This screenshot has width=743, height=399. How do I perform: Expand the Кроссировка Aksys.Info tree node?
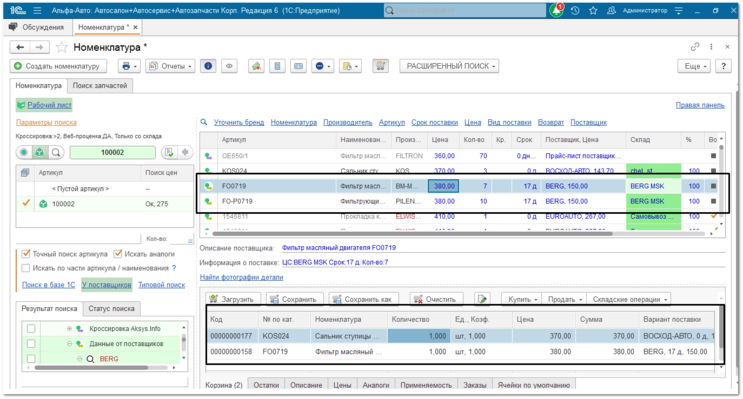(x=69, y=328)
